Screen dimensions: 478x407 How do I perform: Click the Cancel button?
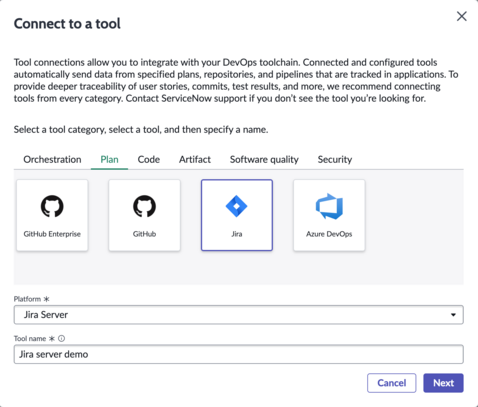tap(392, 383)
